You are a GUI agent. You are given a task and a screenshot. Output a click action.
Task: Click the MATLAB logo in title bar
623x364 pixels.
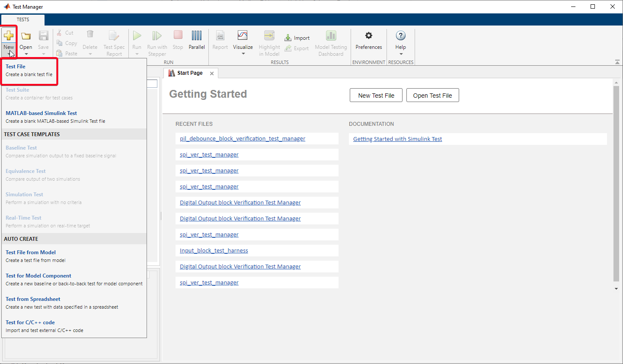[6, 6]
